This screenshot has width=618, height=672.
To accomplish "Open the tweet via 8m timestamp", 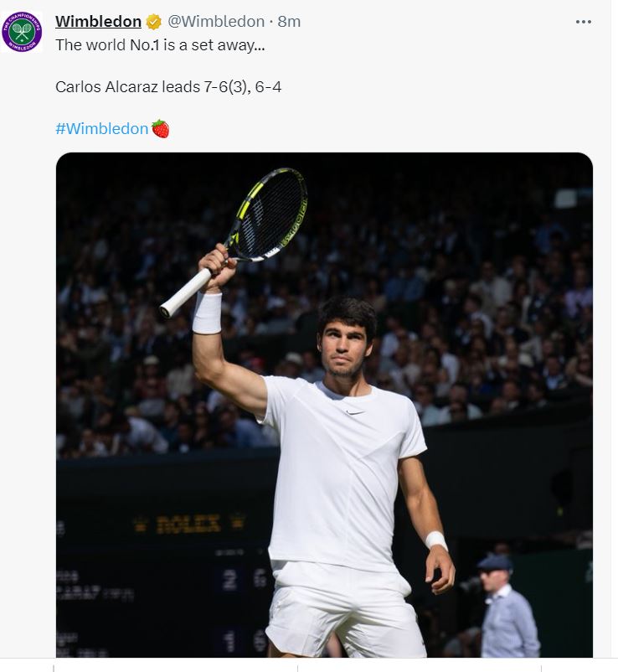I will [x=289, y=22].
